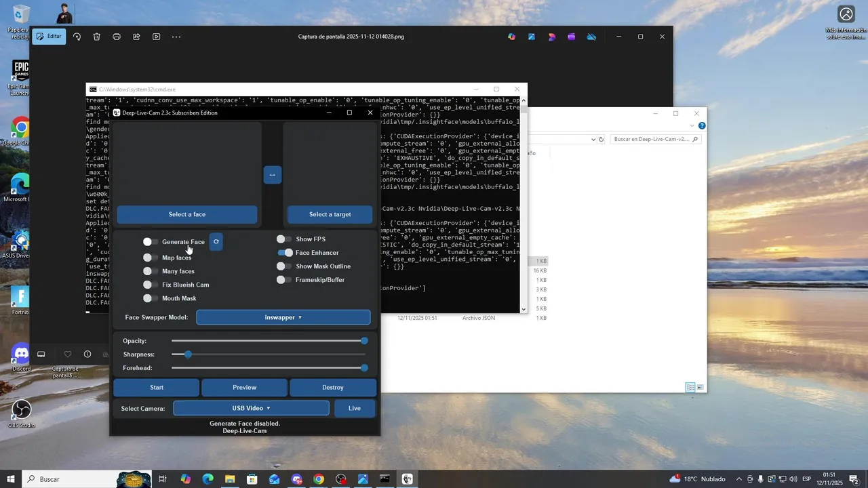Disable Face Enhancer switch
This screenshot has height=488, width=868.
285,253
